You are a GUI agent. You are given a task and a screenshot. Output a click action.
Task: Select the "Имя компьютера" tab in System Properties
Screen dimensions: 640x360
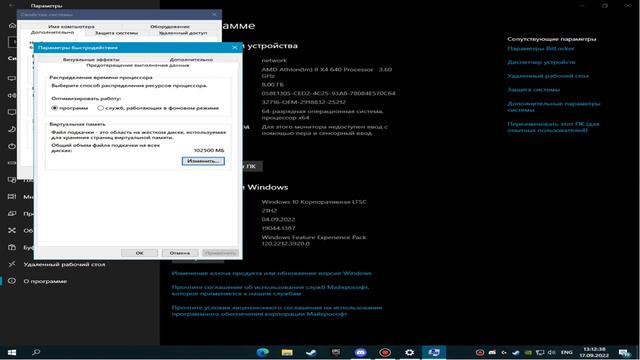coord(71,27)
